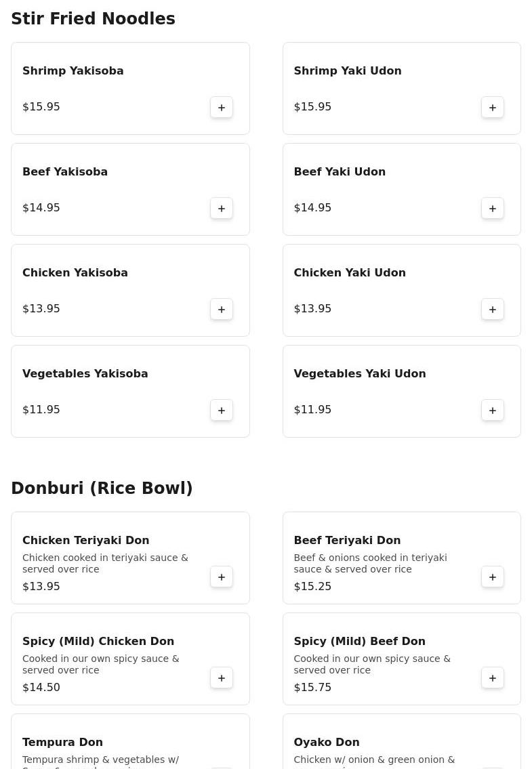Click plus icon for Beef Yakisoba

(222, 209)
